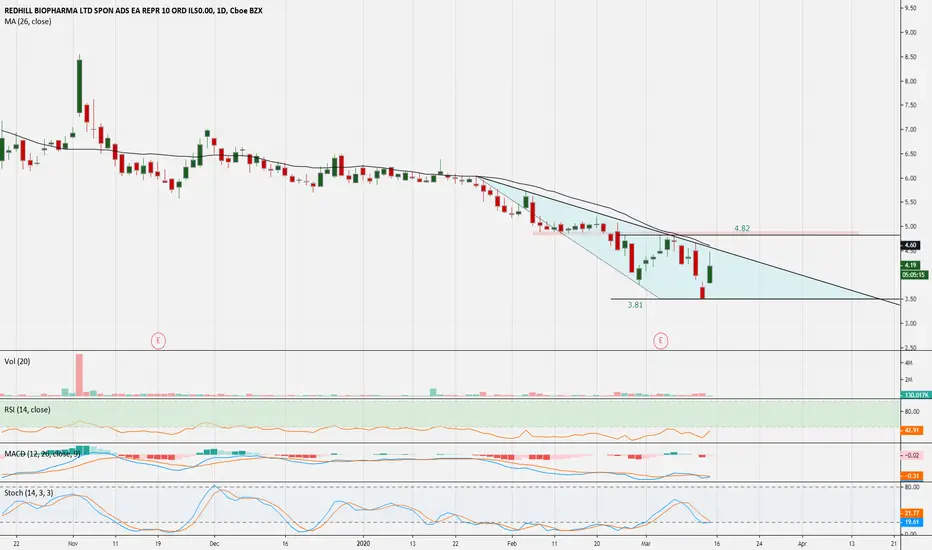Click the Apr label on the time axis
This screenshot has width=932, height=550.
click(x=802, y=543)
